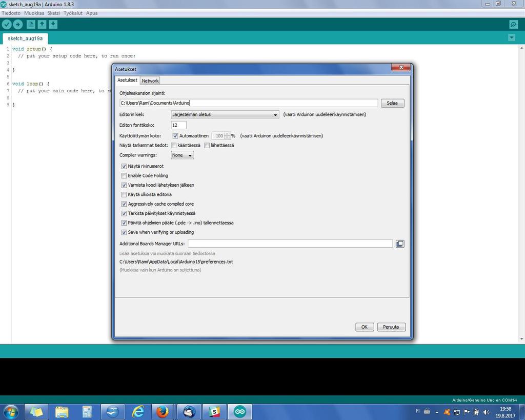Viewport: 525px width, 420px height.
Task: Show hidden tray icons arrow
Action: click(x=437, y=412)
